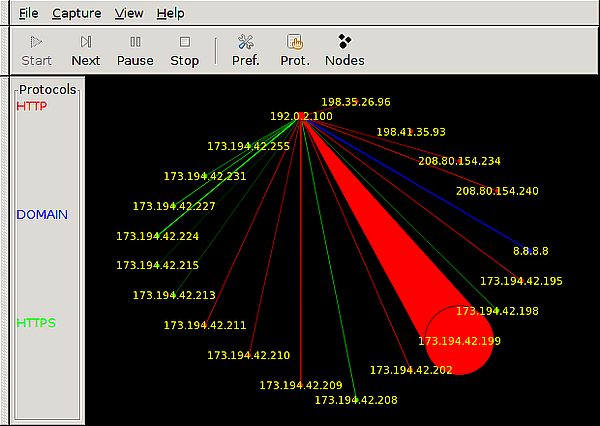The width and height of the screenshot is (600, 426).
Task: Click the 173.194.42.208 node label
Action: 356,400
